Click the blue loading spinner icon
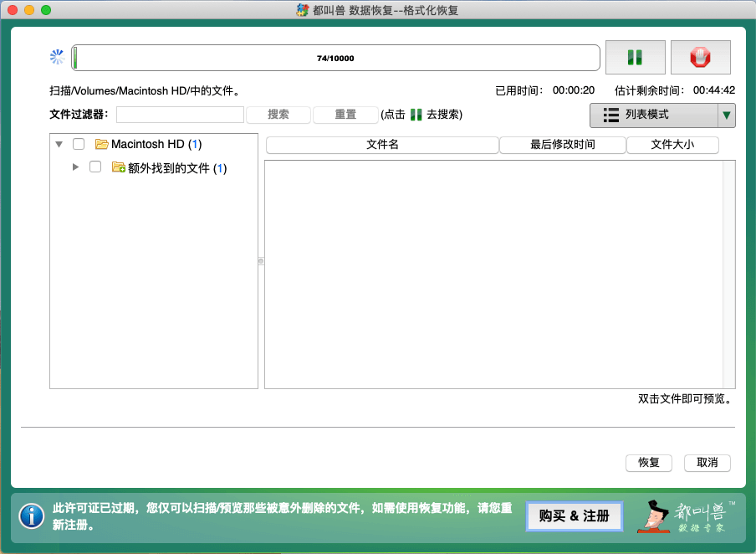Screen dimensions: 756x554 [x=58, y=57]
